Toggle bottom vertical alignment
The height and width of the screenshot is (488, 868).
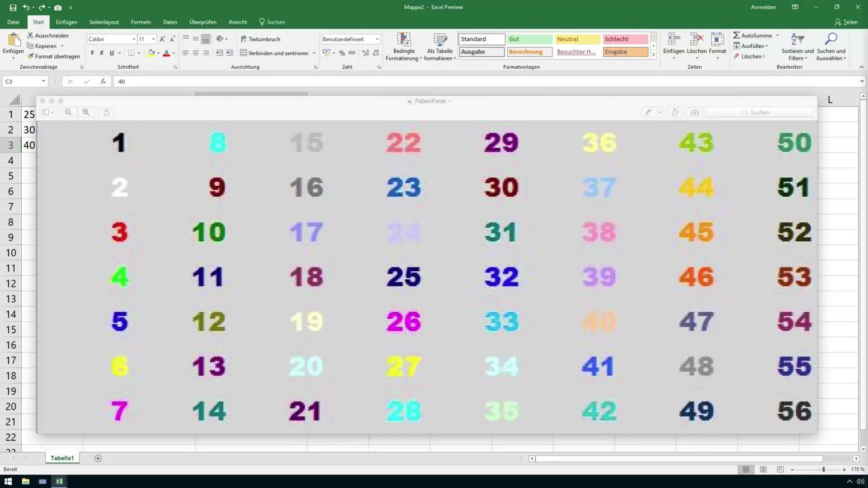coord(206,39)
